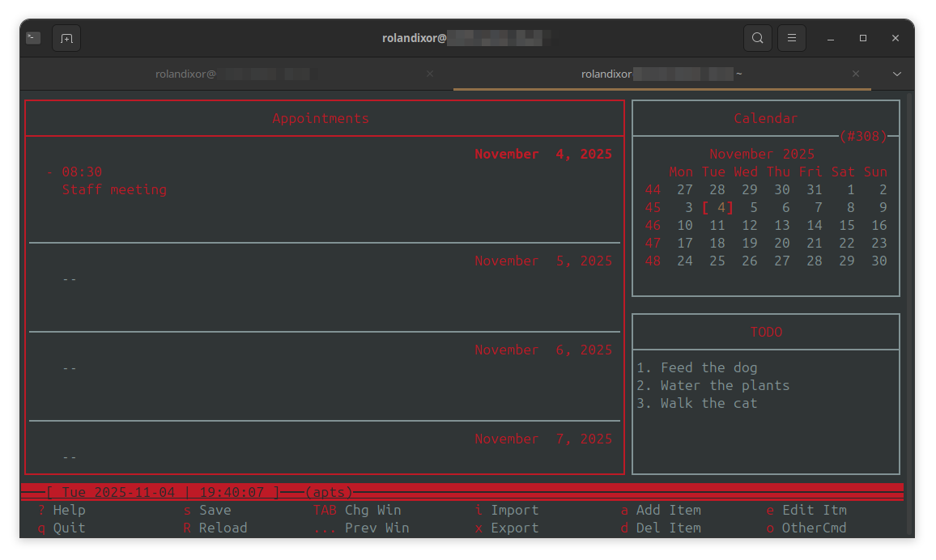The image size is (936, 560).
Task: Click the Del Item command
Action: click(661, 528)
